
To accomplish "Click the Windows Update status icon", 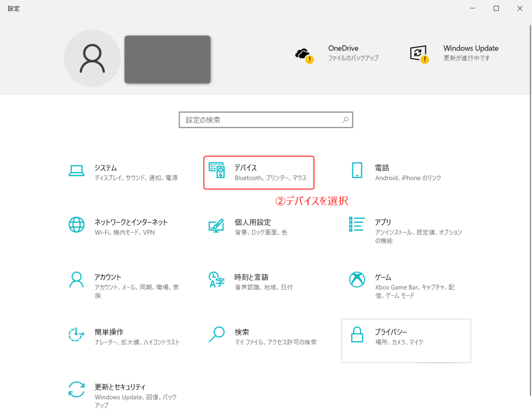I will (419, 55).
